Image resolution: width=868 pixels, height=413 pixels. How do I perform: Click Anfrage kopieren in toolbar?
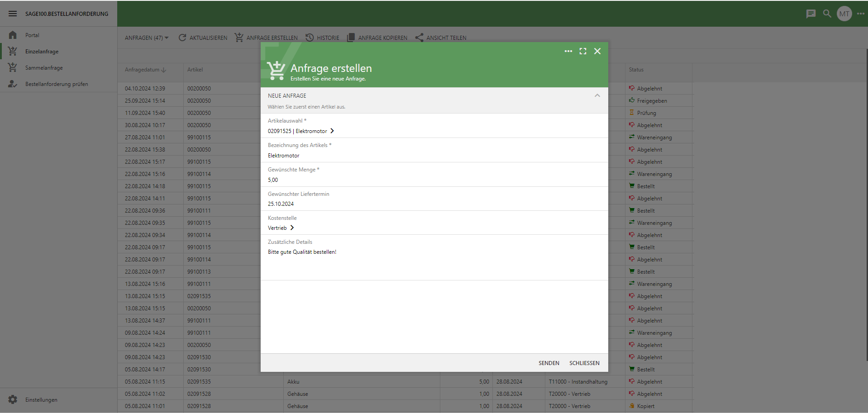(x=377, y=38)
